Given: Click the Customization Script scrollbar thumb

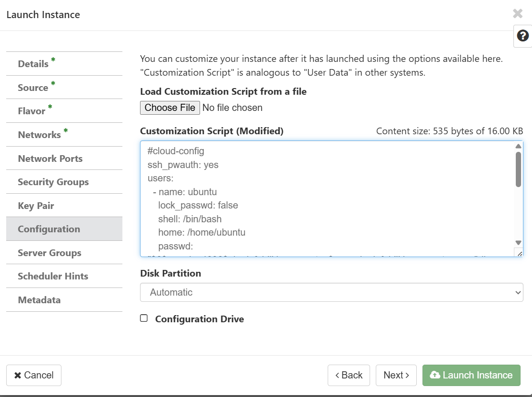Looking at the screenshot, I should pyautogui.click(x=518, y=169).
